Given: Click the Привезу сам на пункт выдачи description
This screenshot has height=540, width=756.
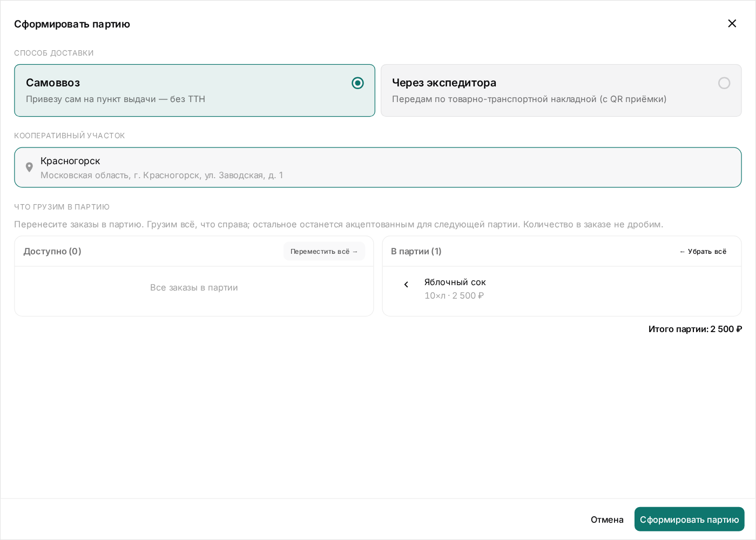Looking at the screenshot, I should click(x=116, y=99).
